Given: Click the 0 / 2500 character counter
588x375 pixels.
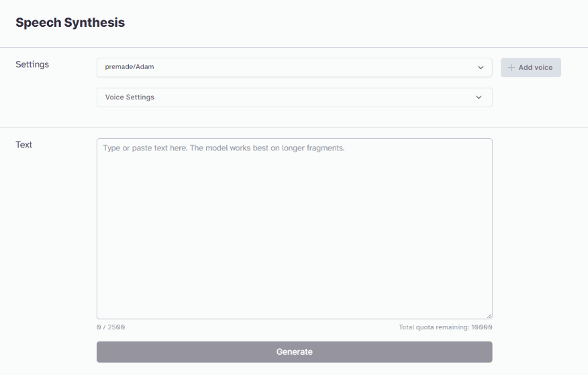Looking at the screenshot, I should coord(111,327).
